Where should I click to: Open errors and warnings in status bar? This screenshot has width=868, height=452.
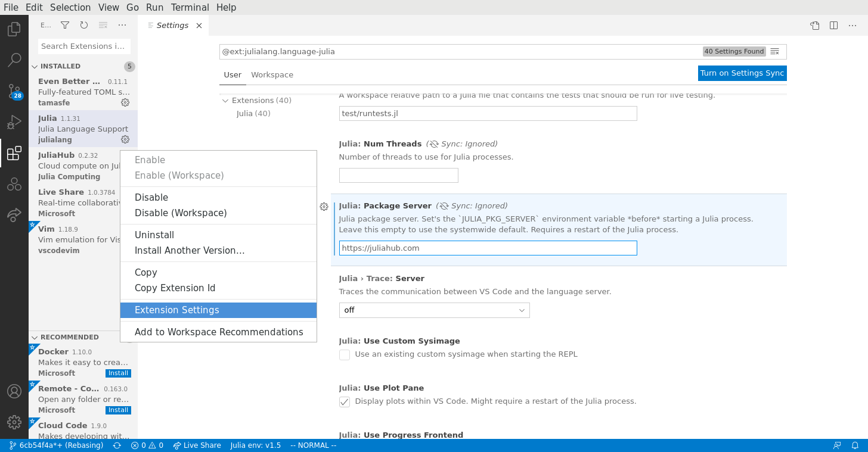coord(147,445)
